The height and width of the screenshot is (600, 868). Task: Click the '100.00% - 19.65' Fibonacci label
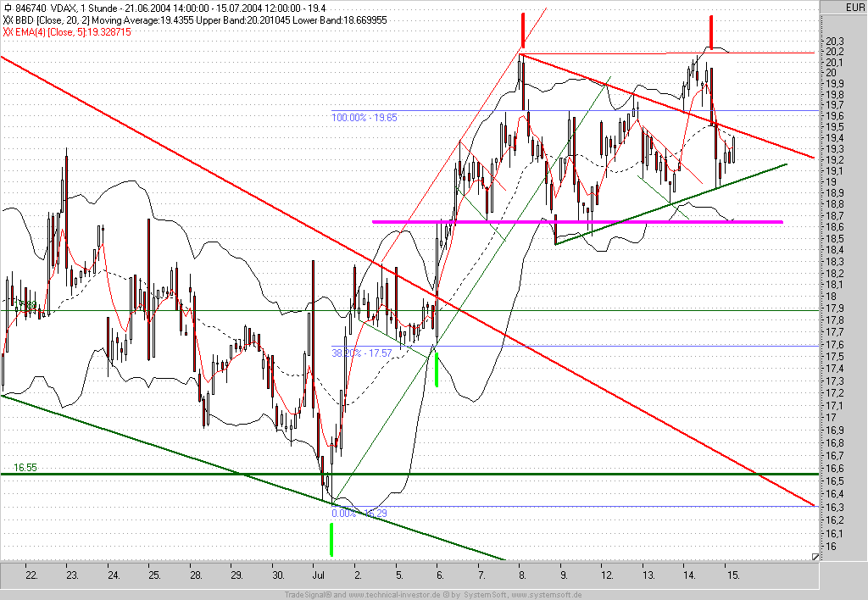(364, 117)
